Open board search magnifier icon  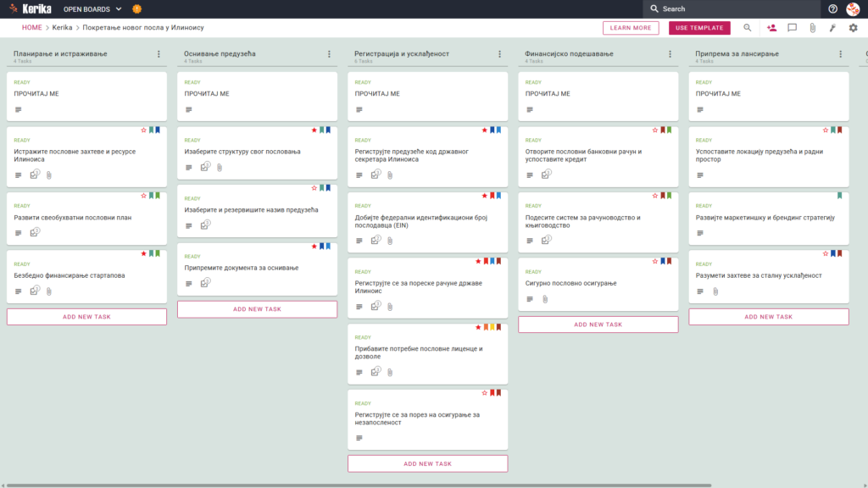tap(748, 28)
